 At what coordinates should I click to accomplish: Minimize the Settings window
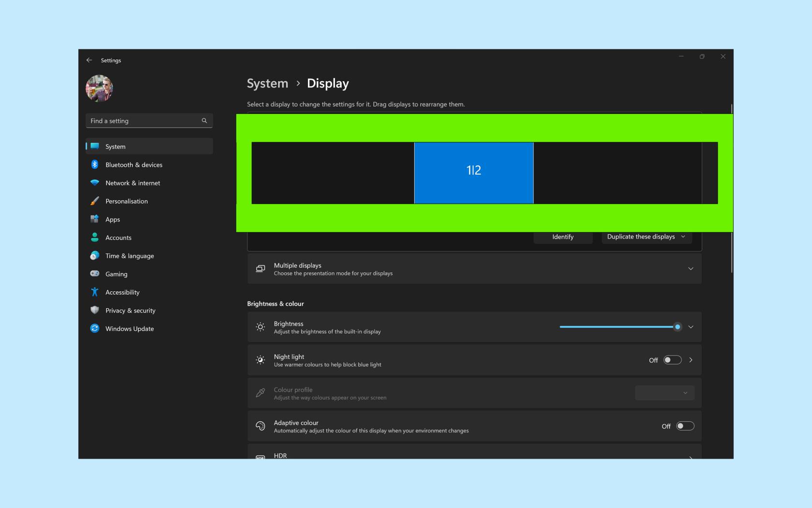(681, 57)
